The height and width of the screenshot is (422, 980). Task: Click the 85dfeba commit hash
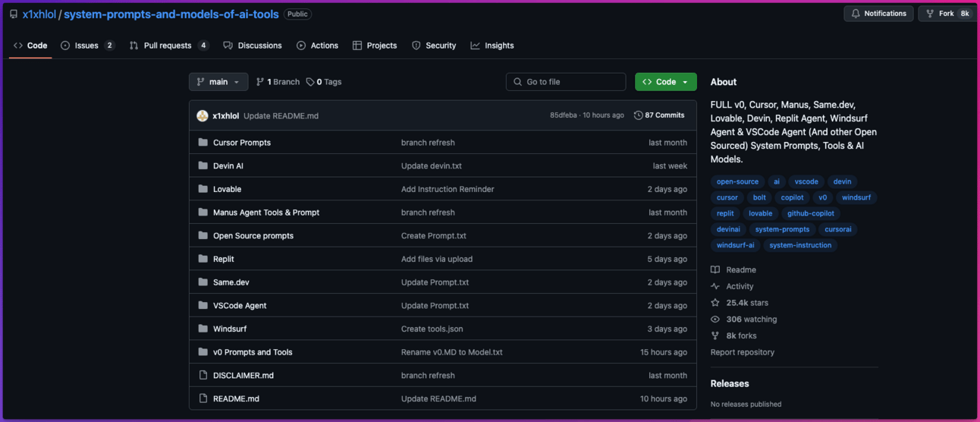click(x=564, y=115)
